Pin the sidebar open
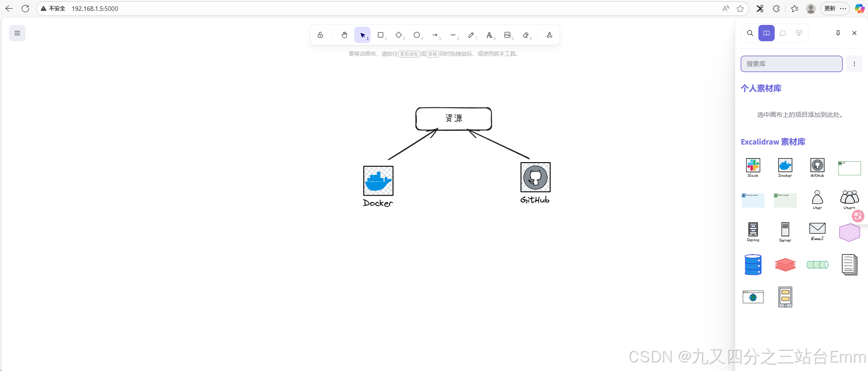Viewport: 868px width, 371px height. pos(838,33)
